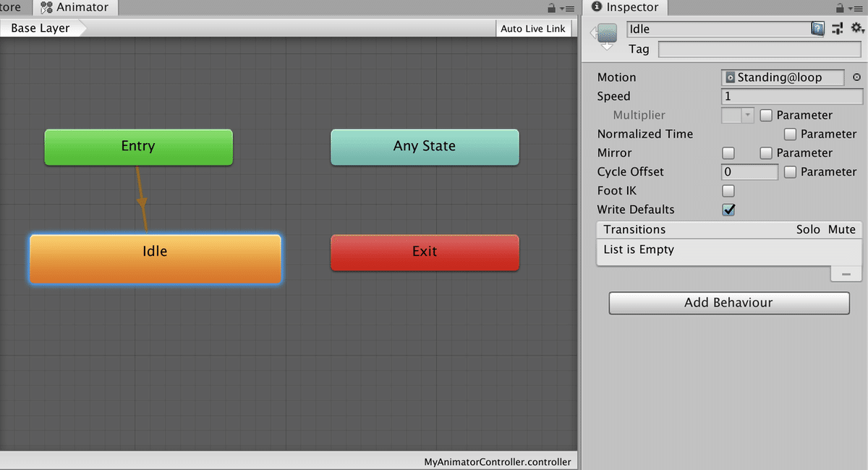Enable the Mirror checkbox
The image size is (868, 470).
[x=728, y=153]
